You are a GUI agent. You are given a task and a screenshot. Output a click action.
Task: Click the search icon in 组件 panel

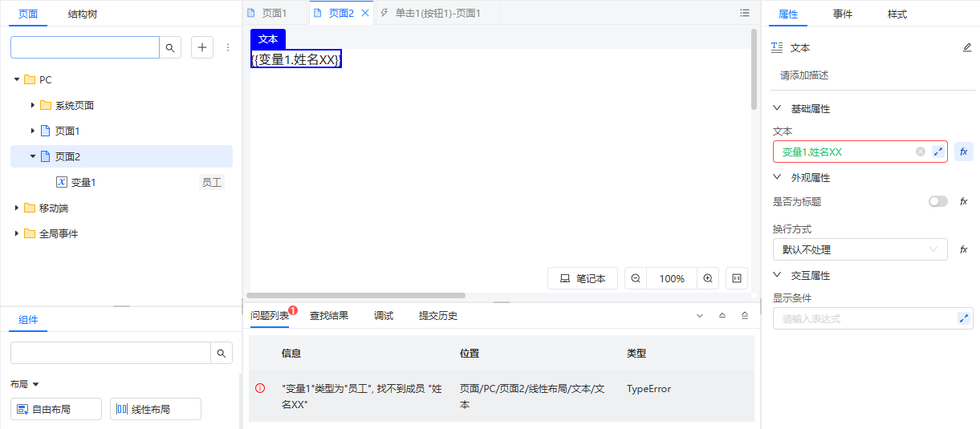tap(222, 353)
